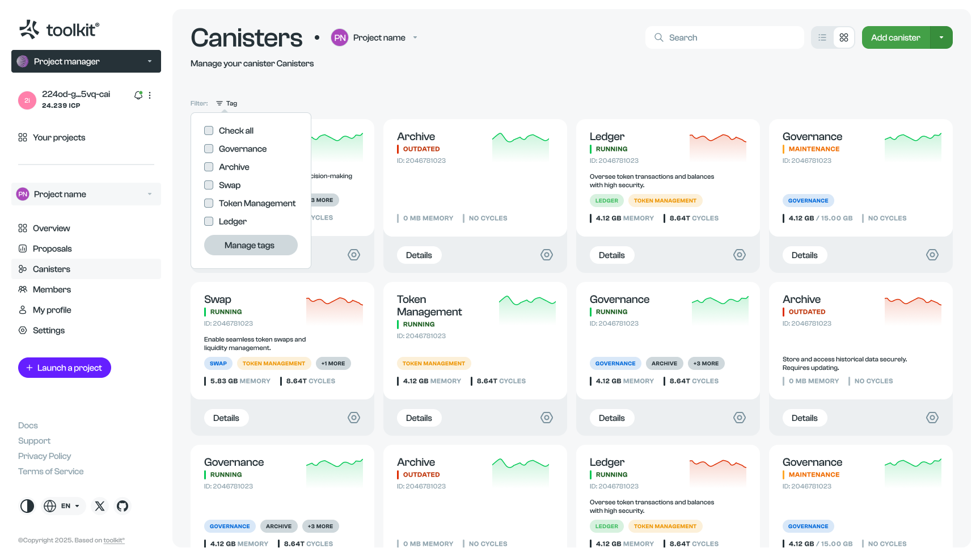Enable the Governance tag checkbox
The width and height of the screenshot is (980, 556).
point(209,149)
